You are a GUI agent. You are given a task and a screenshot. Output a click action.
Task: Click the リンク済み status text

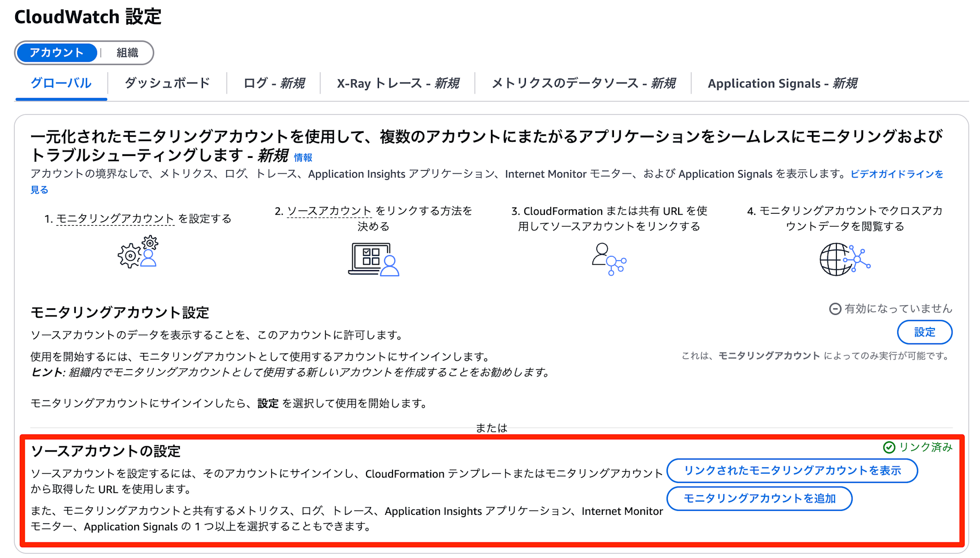tap(926, 447)
